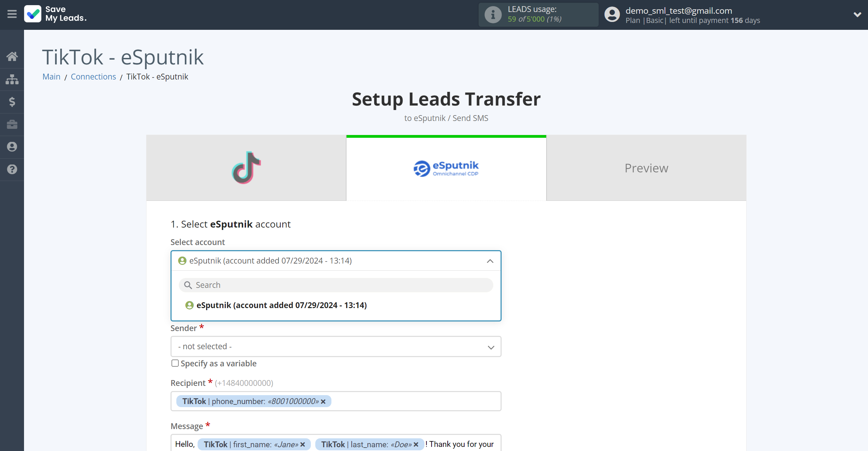
Task: Click the Save My Leads logo icon
Action: click(x=32, y=14)
